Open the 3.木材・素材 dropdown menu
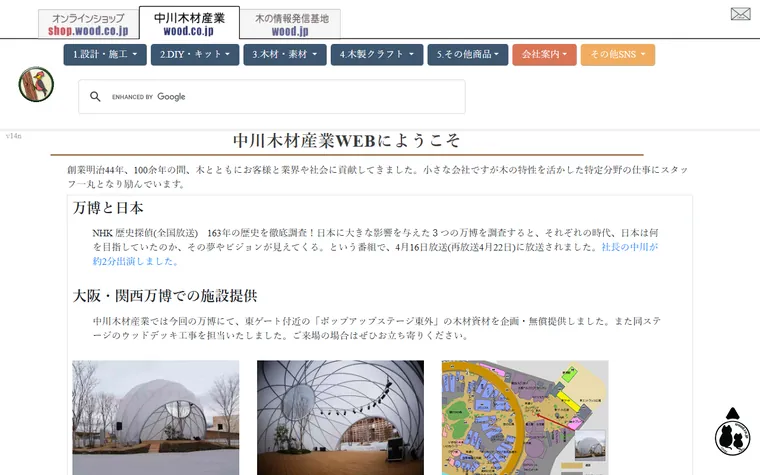Image resolution: width=760 pixels, height=475 pixels. tap(285, 54)
